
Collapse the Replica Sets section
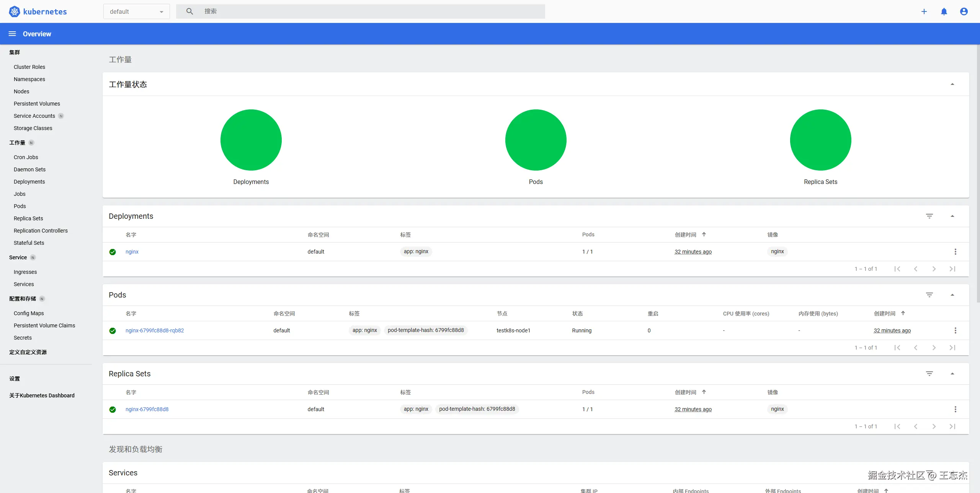coord(952,374)
